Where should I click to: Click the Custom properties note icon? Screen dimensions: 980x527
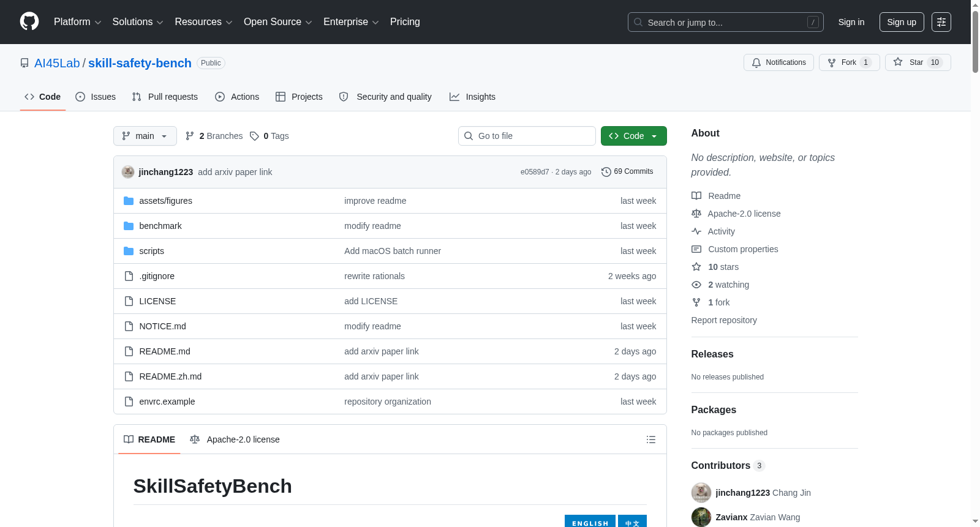(696, 249)
